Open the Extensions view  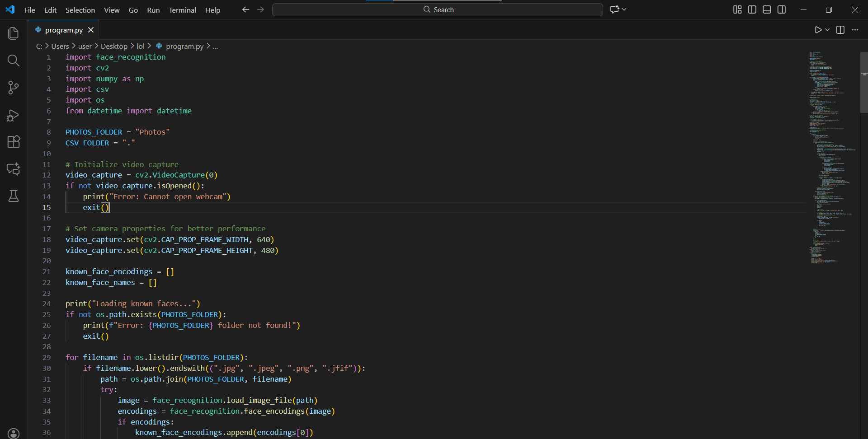tap(14, 142)
